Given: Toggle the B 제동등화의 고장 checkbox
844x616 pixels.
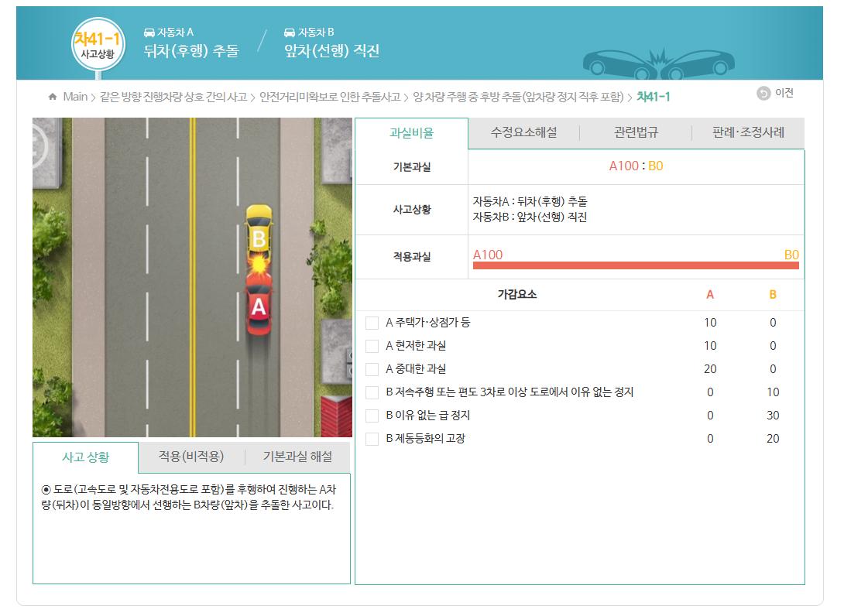Looking at the screenshot, I should coord(372,439).
